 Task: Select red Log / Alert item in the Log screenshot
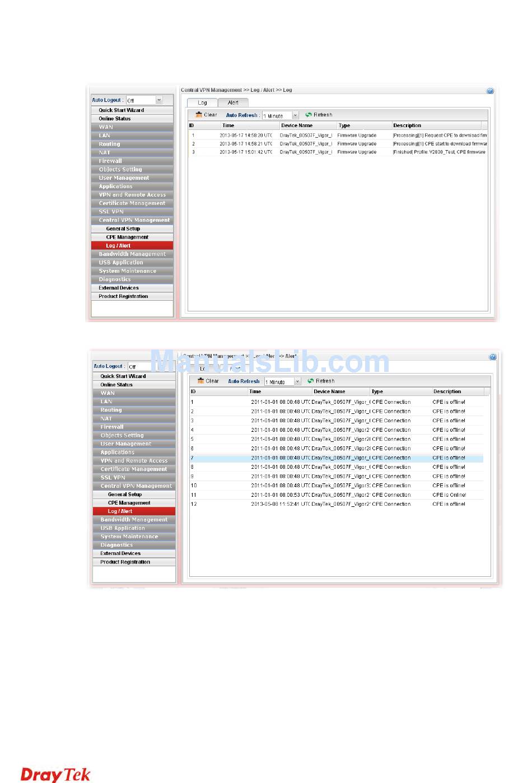click(132, 245)
